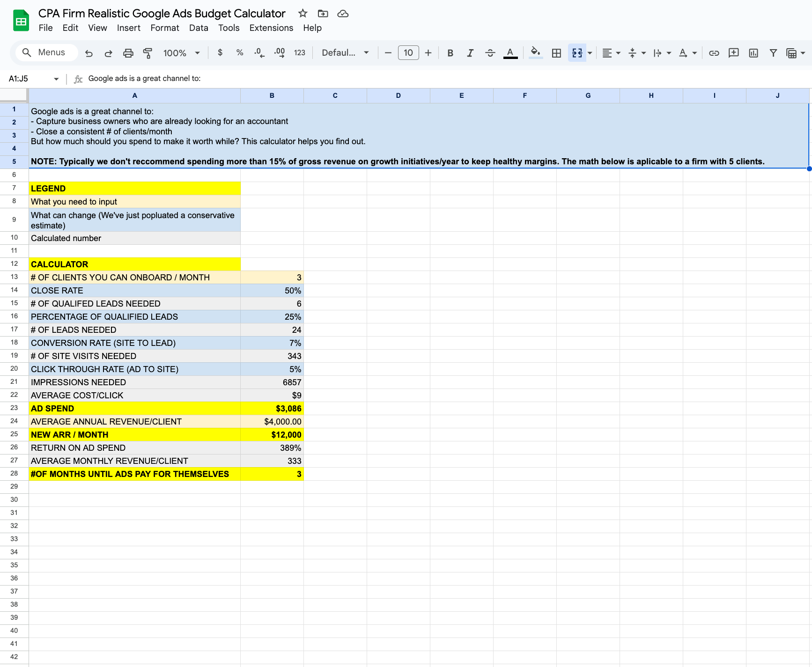Screen dimensions: 812x667
Task: Insert a chart
Action: (753, 53)
